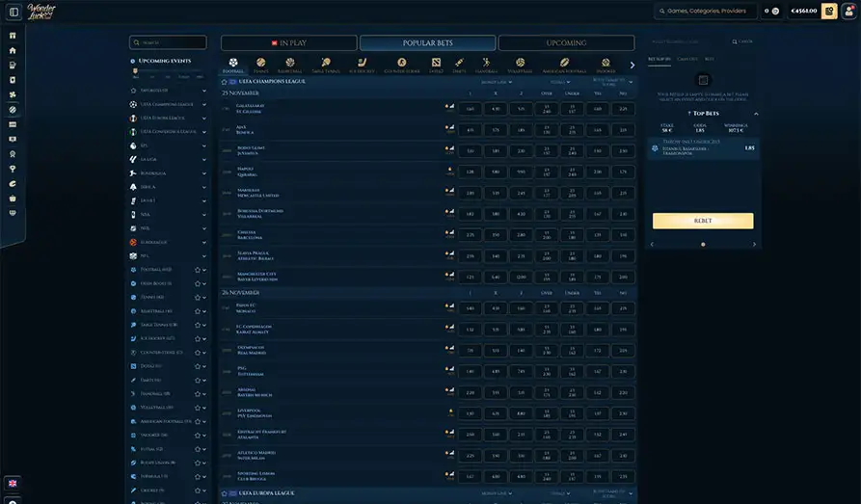Focus the booking code input field
Image resolution: width=861 pixels, height=504 pixels.
tap(688, 41)
